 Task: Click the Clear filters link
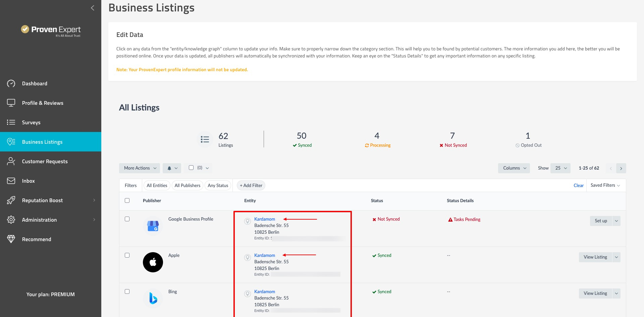click(x=579, y=185)
